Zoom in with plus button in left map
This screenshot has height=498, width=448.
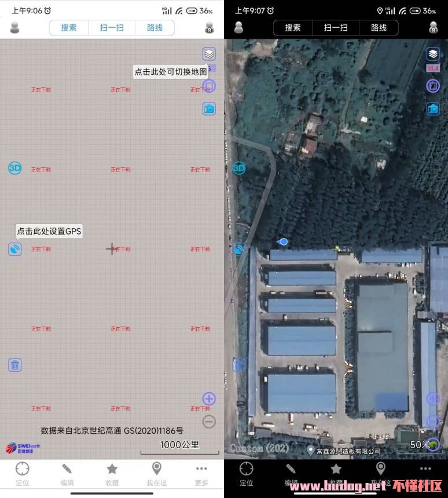[209, 398]
